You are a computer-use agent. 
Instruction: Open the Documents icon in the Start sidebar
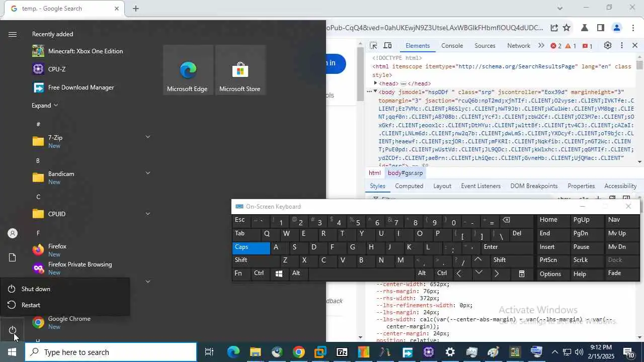click(x=13, y=257)
